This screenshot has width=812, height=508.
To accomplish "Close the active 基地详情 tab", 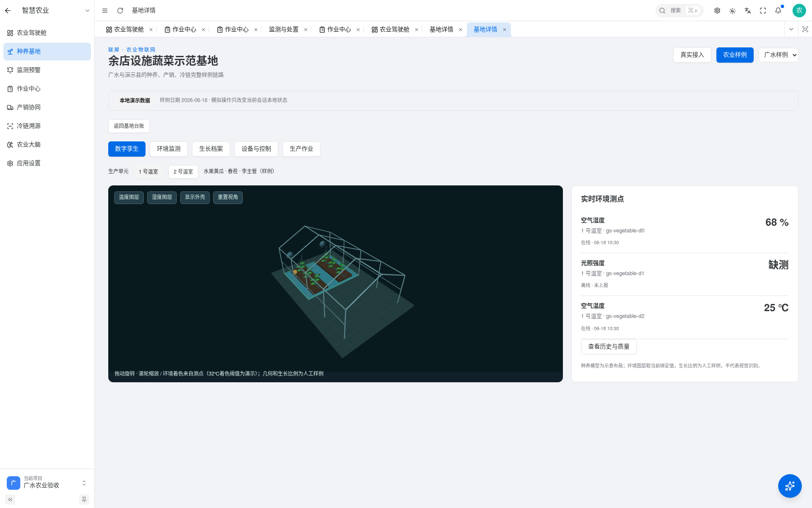I will 505,30.
